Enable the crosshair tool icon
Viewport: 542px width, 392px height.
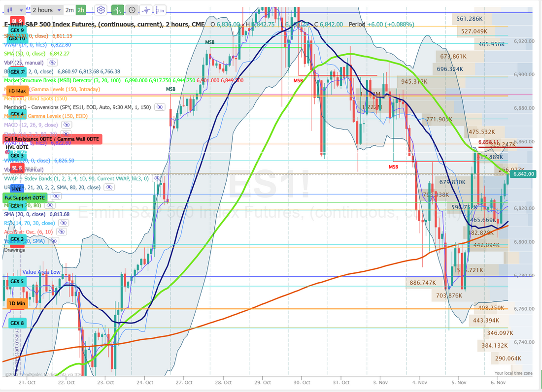click(146, 10)
